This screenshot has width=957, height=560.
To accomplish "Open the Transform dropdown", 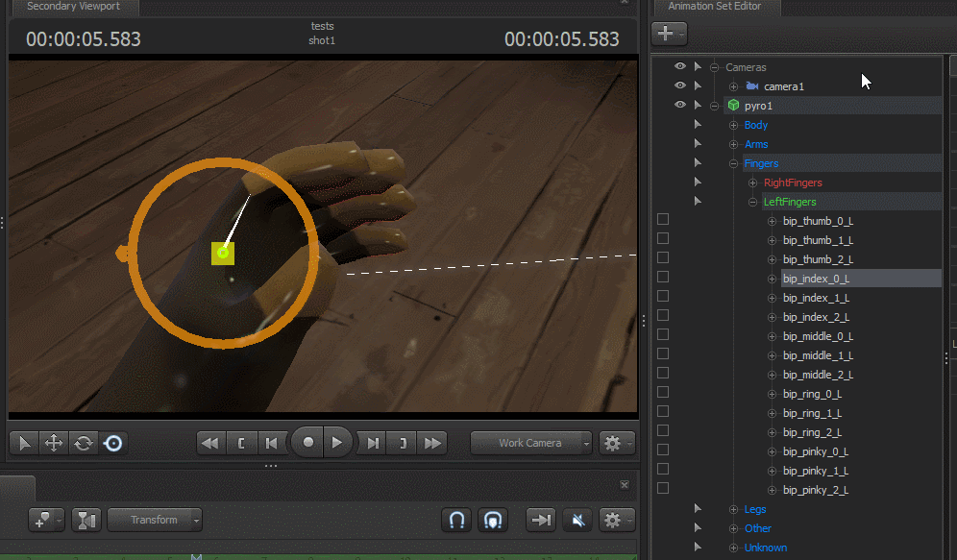I will [155, 520].
